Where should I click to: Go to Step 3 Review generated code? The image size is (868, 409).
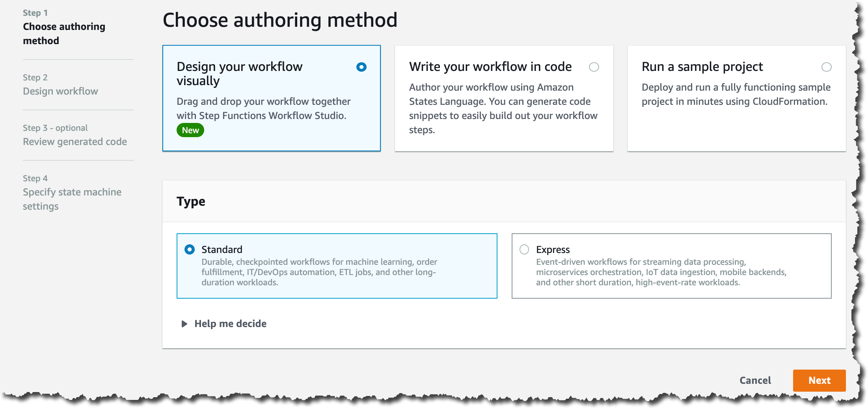75,135
